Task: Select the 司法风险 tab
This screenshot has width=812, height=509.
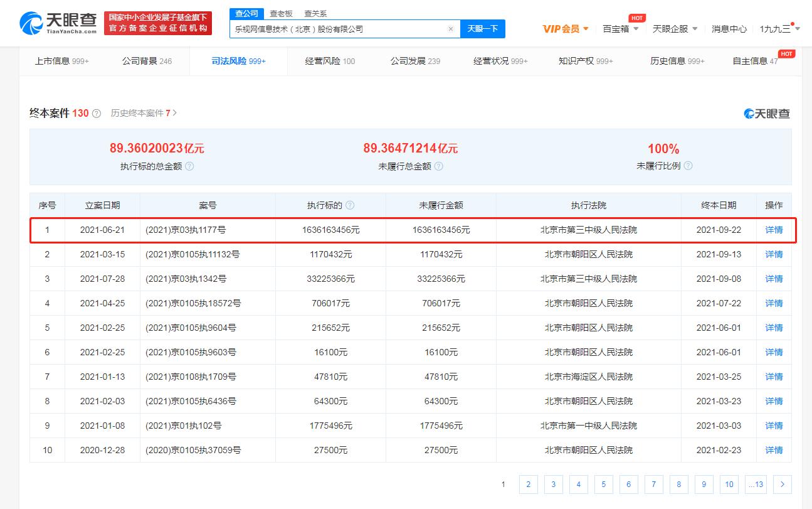Action: [x=238, y=61]
